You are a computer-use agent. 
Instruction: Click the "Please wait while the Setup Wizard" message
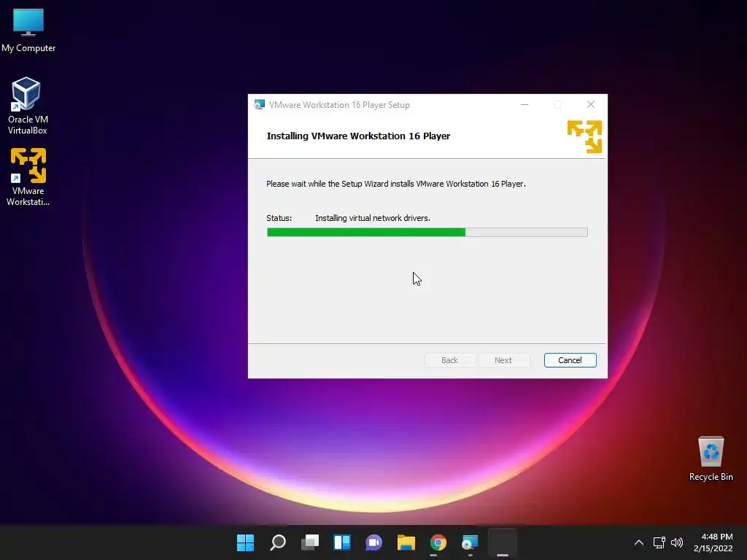396,184
